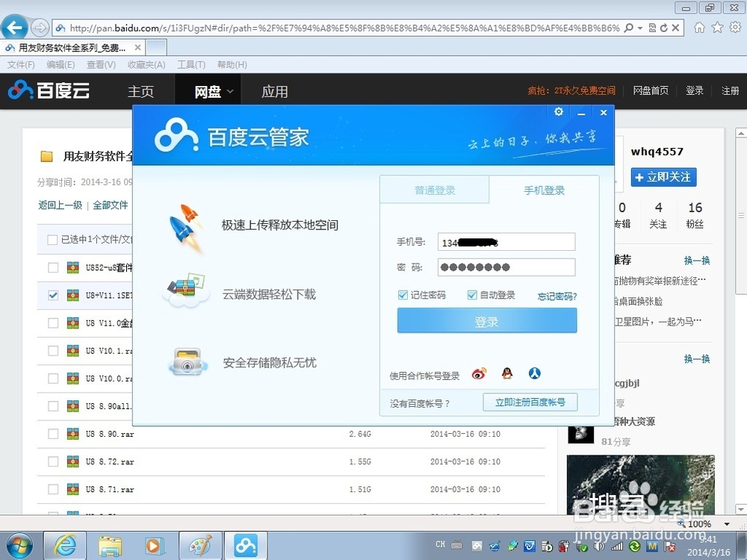Click the 百度云 logo in header
Image resolution: width=747 pixels, height=560 pixels.
(49, 90)
